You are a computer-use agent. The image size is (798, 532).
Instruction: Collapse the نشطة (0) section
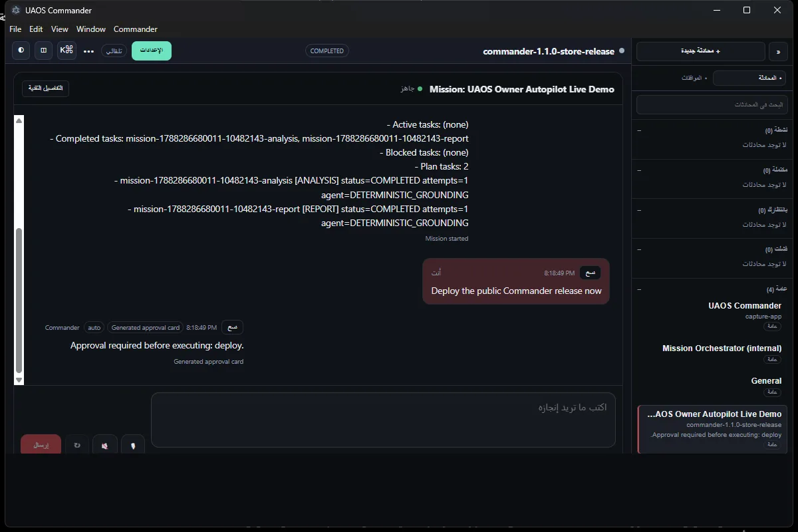[640, 130]
